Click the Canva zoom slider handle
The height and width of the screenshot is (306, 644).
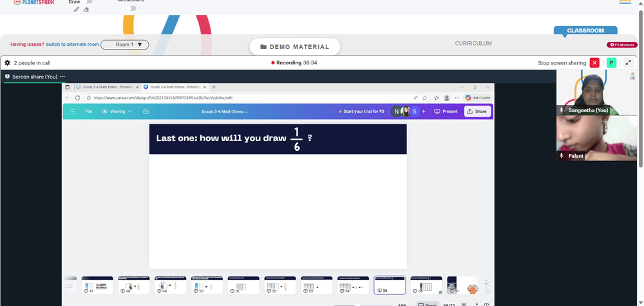357,305
